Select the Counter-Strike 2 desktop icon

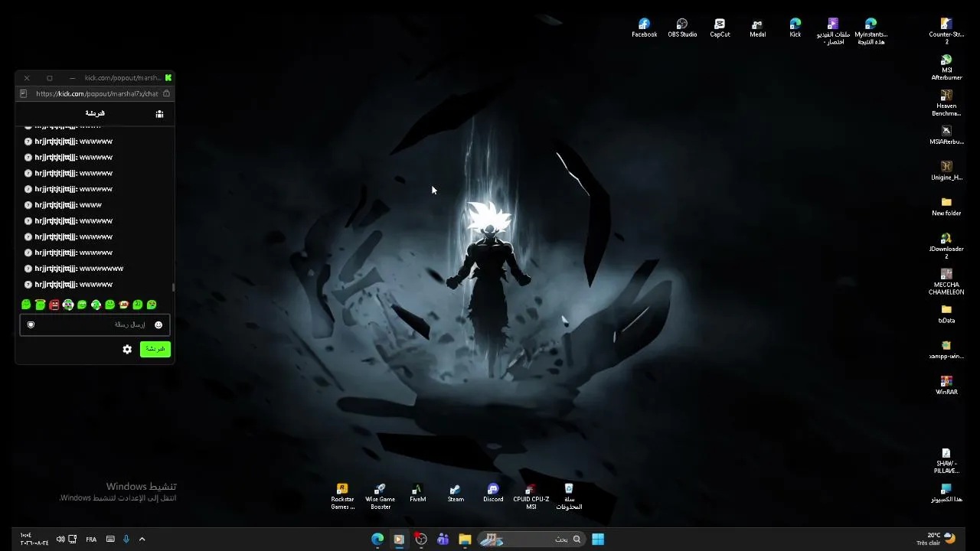(x=946, y=31)
